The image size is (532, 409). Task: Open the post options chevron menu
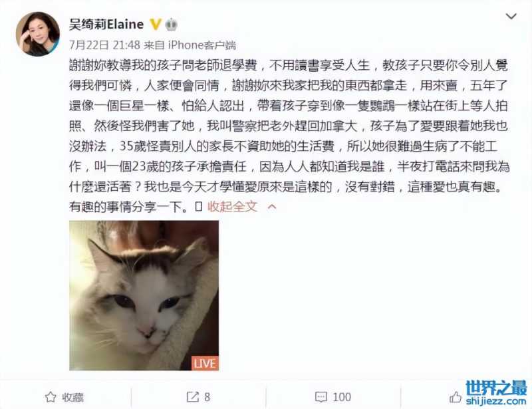point(511,16)
